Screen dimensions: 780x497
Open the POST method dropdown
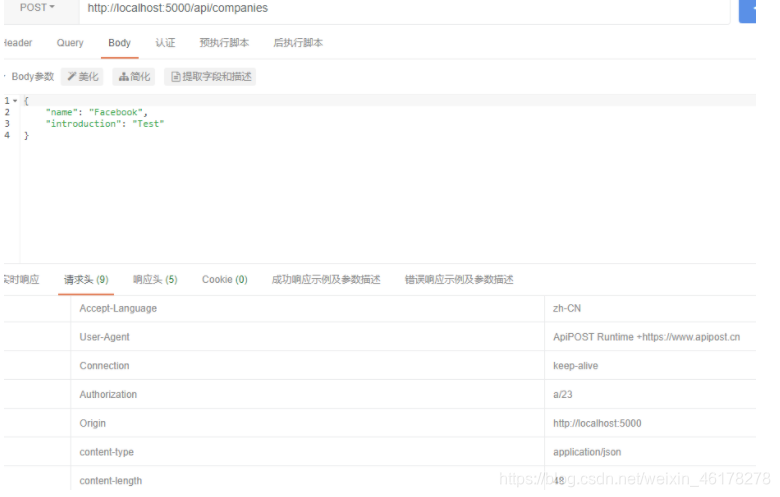click(37, 7)
